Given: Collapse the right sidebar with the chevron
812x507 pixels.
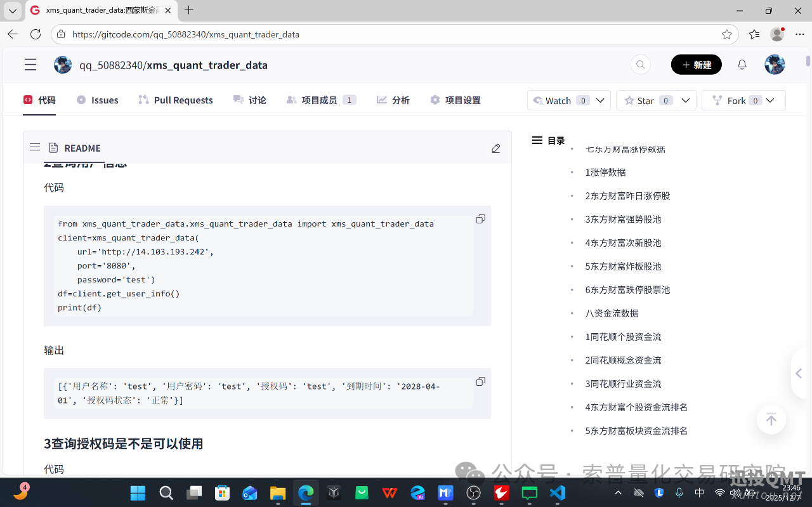Looking at the screenshot, I should click(798, 374).
